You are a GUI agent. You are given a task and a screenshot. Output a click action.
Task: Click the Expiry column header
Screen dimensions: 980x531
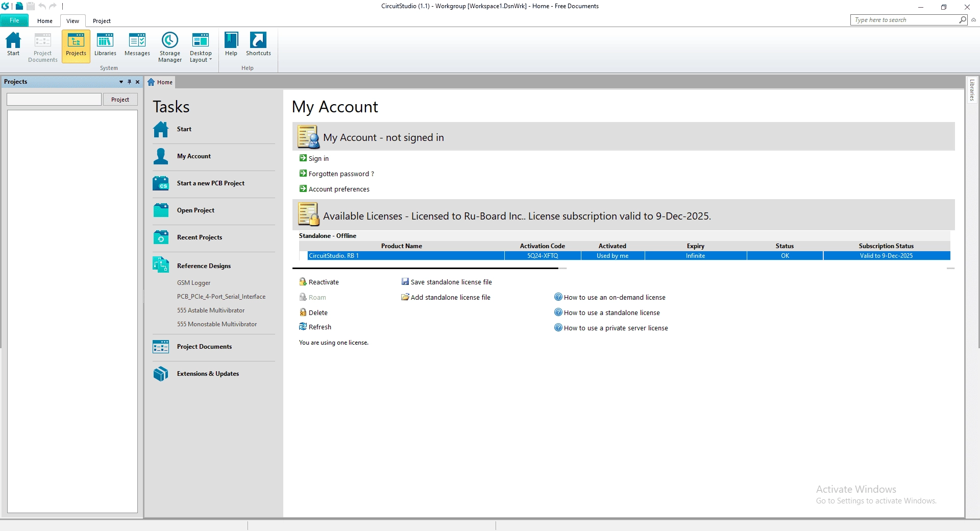click(695, 246)
